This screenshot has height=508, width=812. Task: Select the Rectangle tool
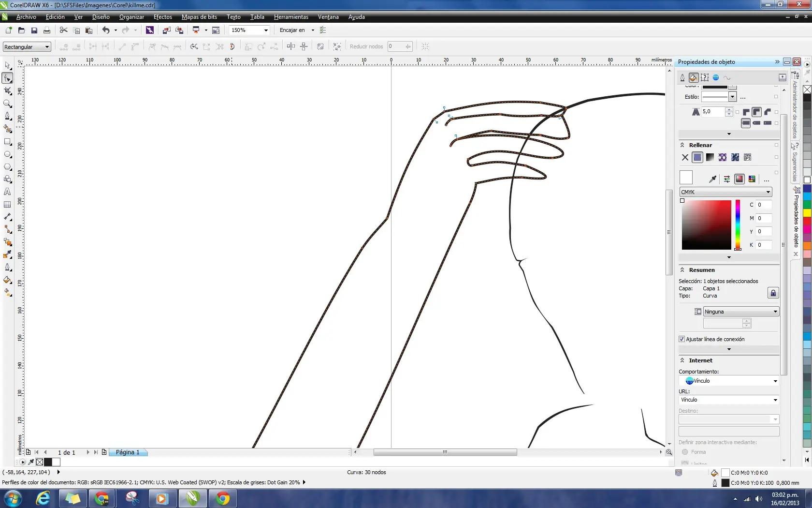pos(7,142)
